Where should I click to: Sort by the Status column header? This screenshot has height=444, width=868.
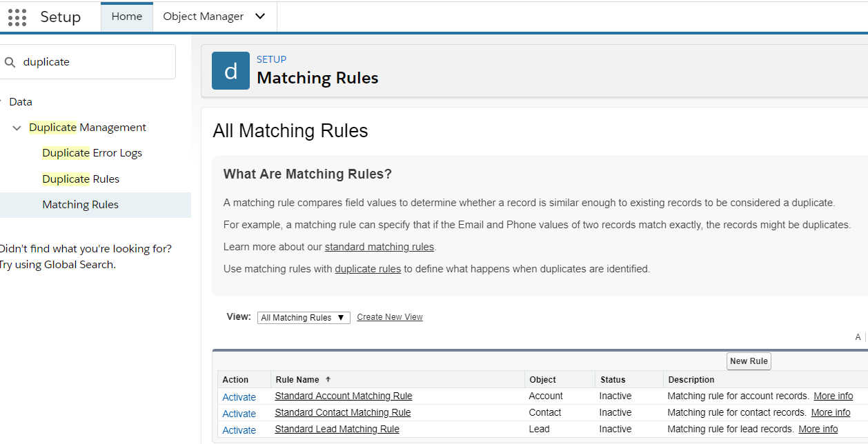[x=613, y=380]
